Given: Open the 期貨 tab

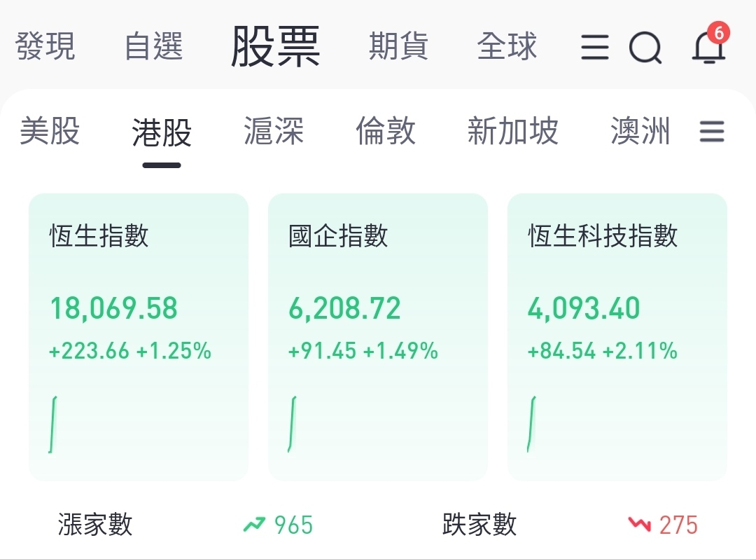Looking at the screenshot, I should coord(398,46).
